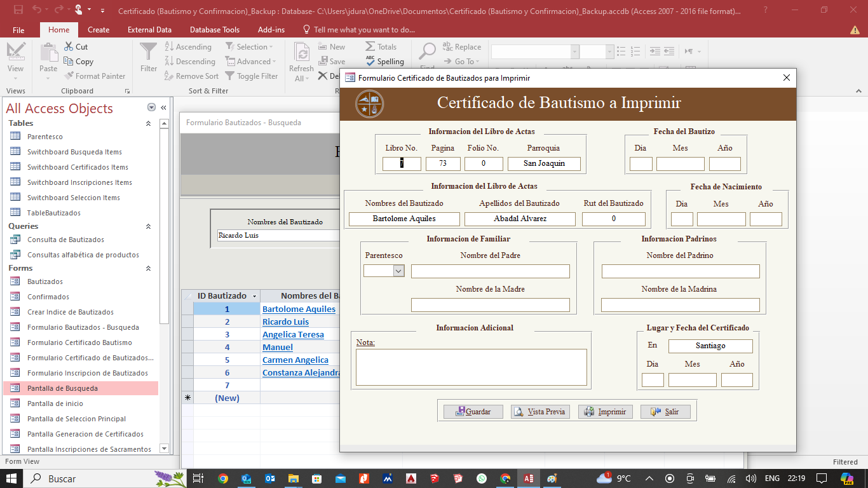Click the Totals sigma icon

[x=370, y=46]
